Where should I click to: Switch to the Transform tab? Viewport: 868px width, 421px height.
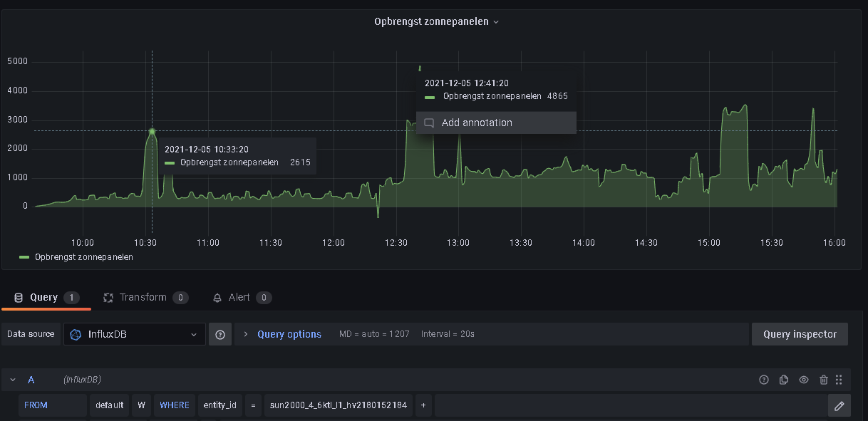click(x=145, y=297)
